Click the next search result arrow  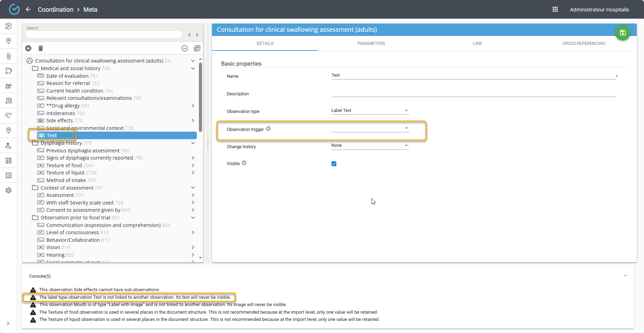tap(197, 35)
